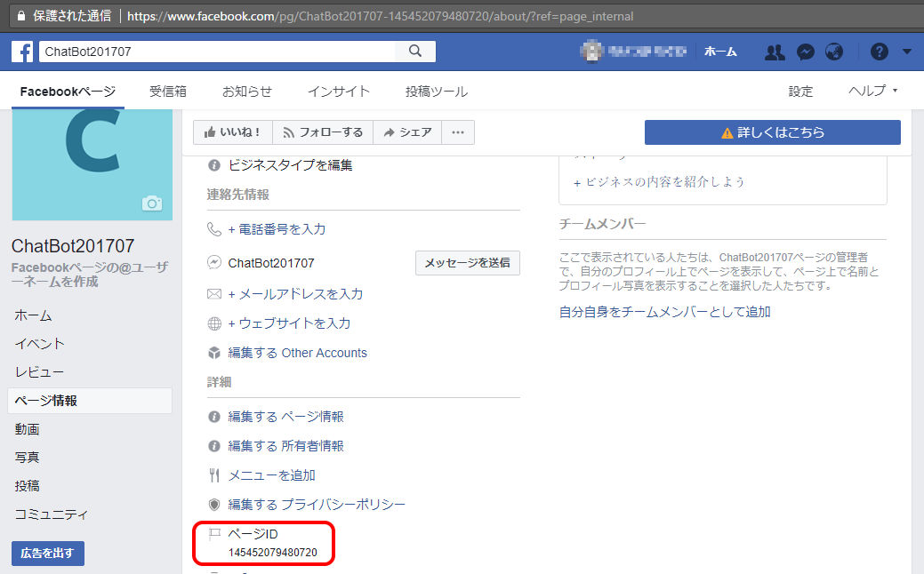Click 編集する Other Accounts link
The height and width of the screenshot is (574, 924).
(298, 353)
